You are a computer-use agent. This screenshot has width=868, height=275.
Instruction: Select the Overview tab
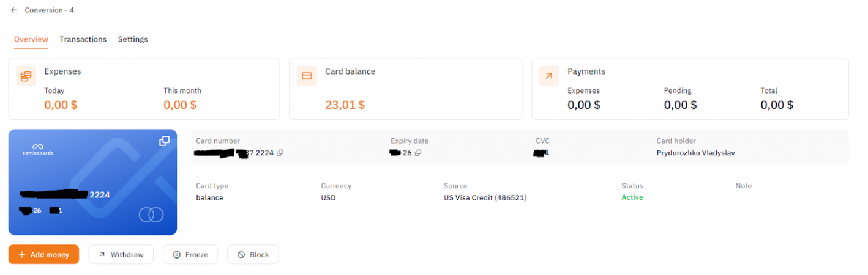click(31, 39)
